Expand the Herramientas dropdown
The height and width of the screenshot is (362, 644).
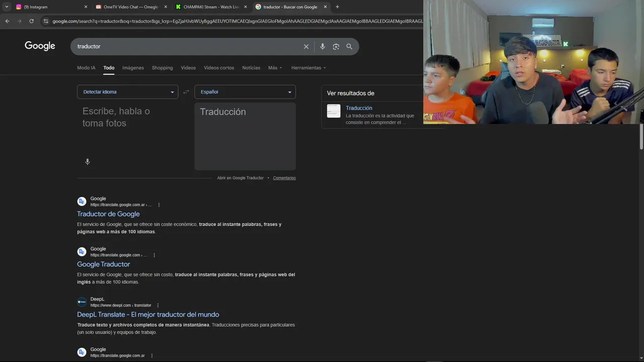coord(308,68)
